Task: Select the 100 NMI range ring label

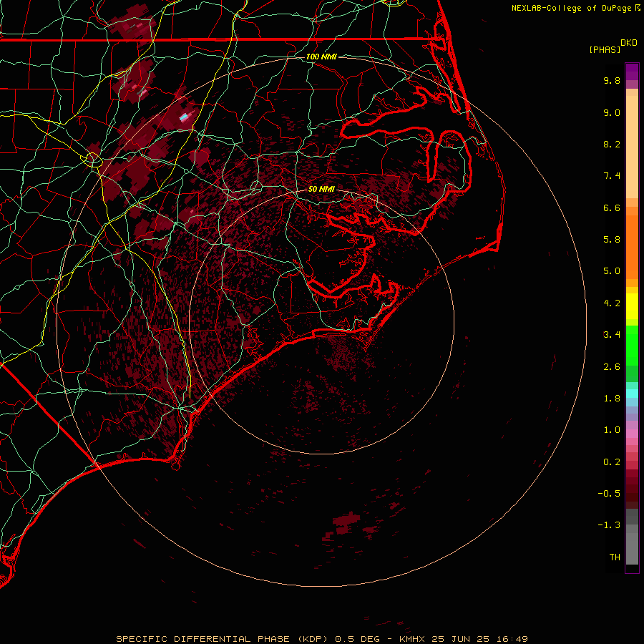Action: coord(321,57)
